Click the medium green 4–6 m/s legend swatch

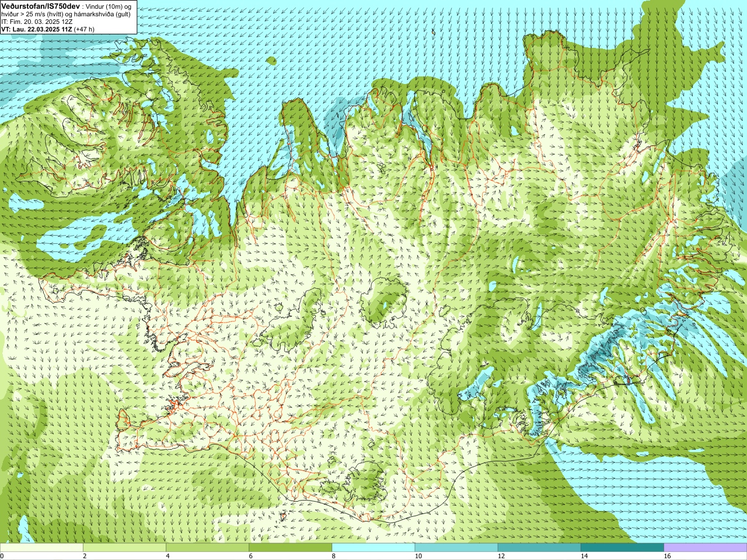click(x=207, y=548)
